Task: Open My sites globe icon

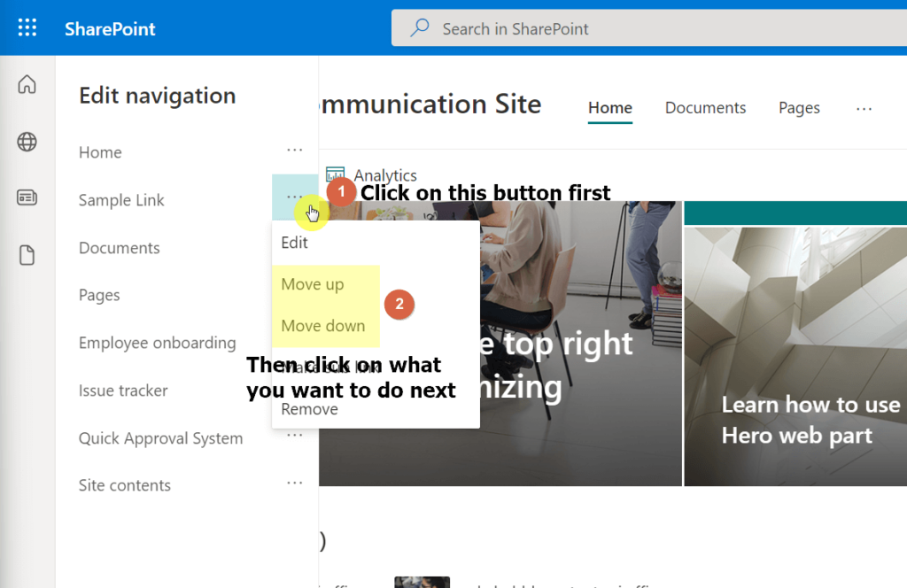Action: 27,142
